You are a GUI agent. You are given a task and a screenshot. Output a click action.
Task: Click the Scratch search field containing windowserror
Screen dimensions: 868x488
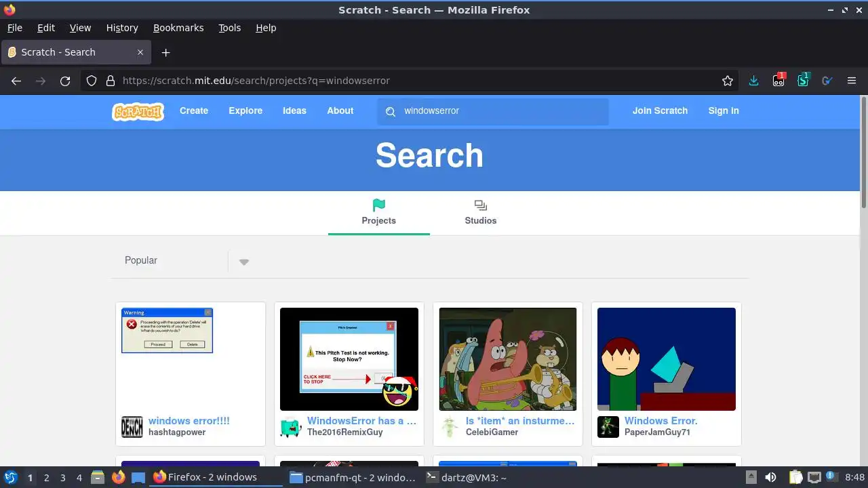tap(493, 111)
